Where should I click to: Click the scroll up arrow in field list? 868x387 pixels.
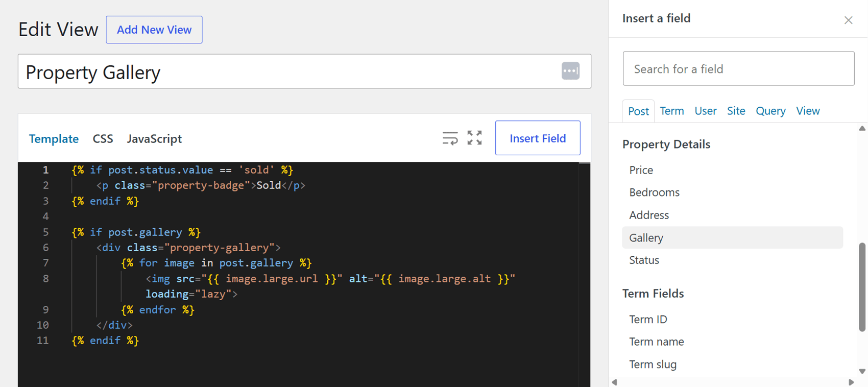(x=862, y=129)
